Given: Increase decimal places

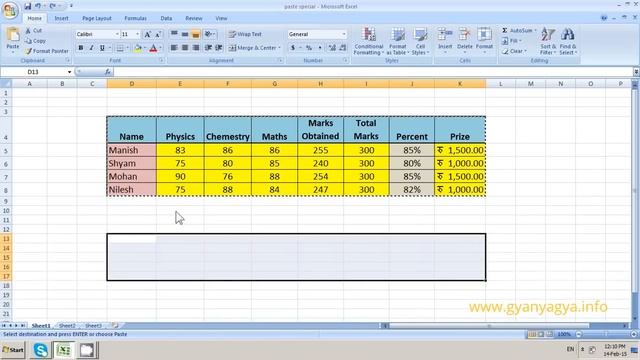Looking at the screenshot, I should [x=332, y=48].
